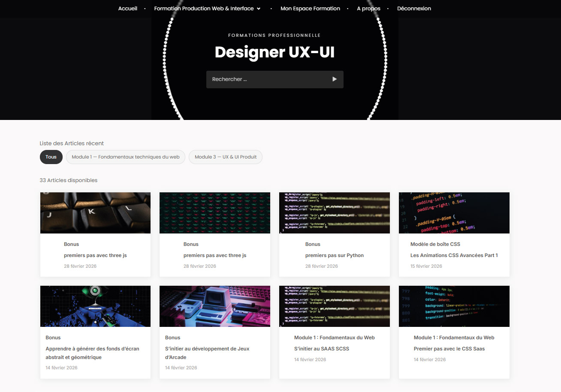Click Bonus category on the Python card
The width and height of the screenshot is (561, 392).
pyautogui.click(x=313, y=244)
